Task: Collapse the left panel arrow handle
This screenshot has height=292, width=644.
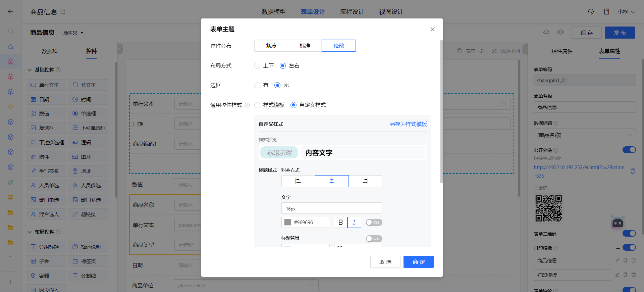Action: 120,49
